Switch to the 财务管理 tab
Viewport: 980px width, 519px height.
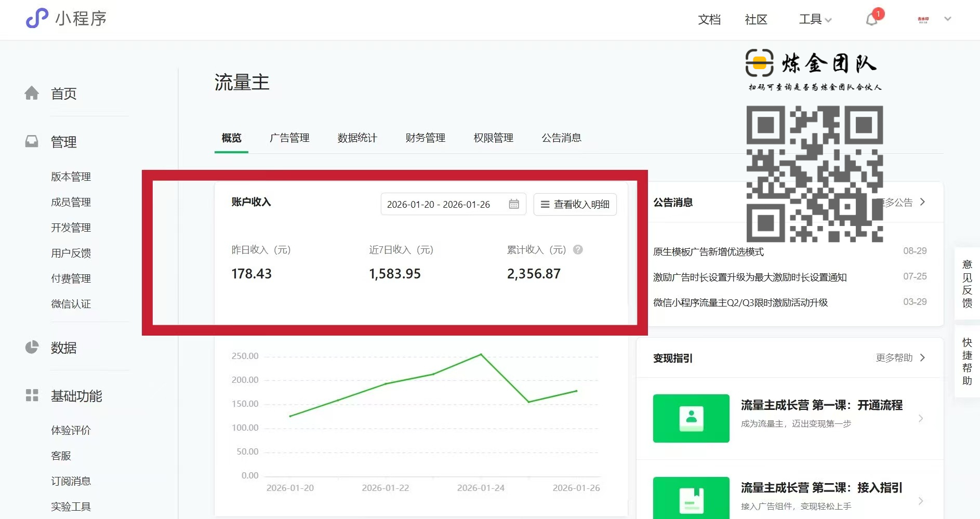click(425, 138)
